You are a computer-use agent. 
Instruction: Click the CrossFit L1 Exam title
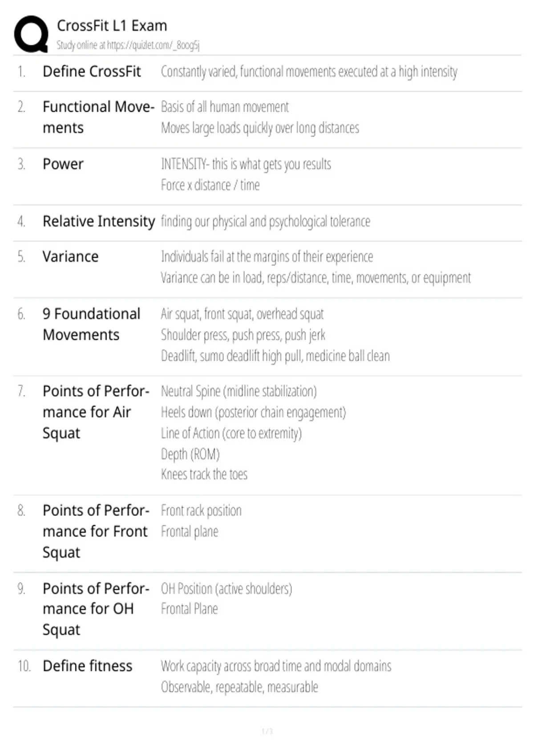tap(112, 26)
